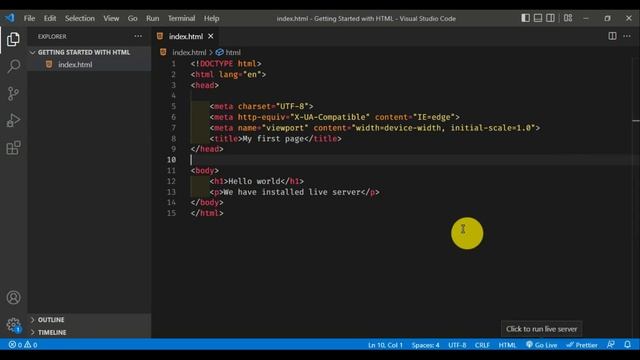Click the viewport meta tag on line 7
The image size is (640, 360).
375,128
